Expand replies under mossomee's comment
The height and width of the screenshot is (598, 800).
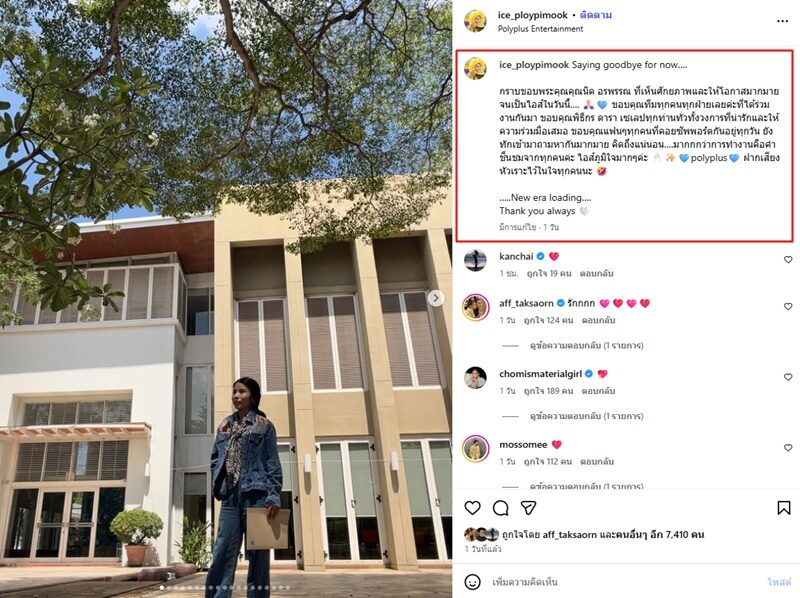click(586, 486)
